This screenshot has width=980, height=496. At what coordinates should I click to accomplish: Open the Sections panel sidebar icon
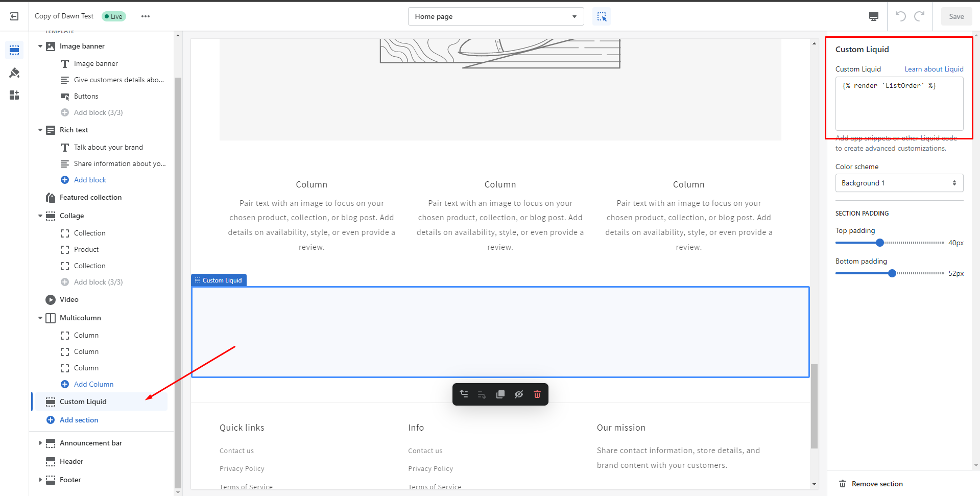[x=14, y=50]
